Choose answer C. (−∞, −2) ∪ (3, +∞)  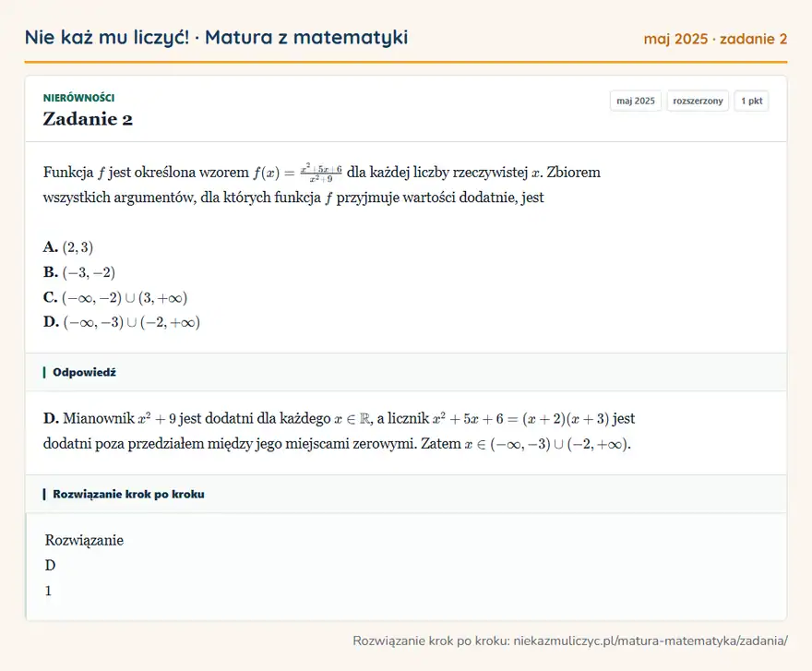click(x=115, y=297)
